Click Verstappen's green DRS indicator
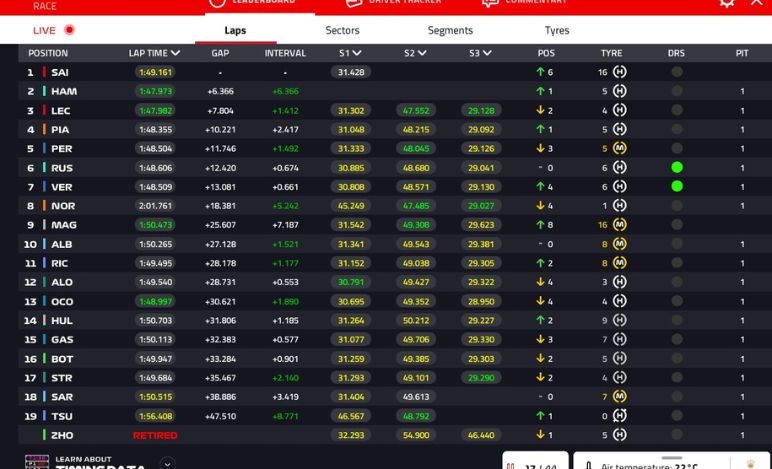 tap(677, 187)
